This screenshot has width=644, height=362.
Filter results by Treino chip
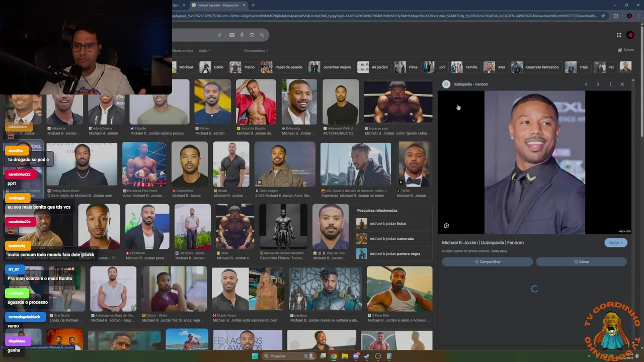click(243, 67)
